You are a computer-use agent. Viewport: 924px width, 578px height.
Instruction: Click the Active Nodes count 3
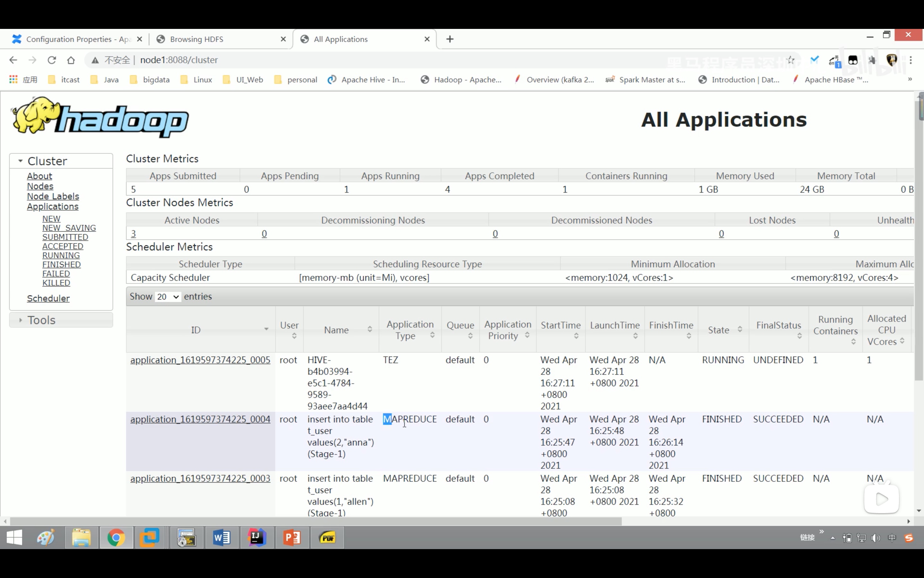point(133,233)
